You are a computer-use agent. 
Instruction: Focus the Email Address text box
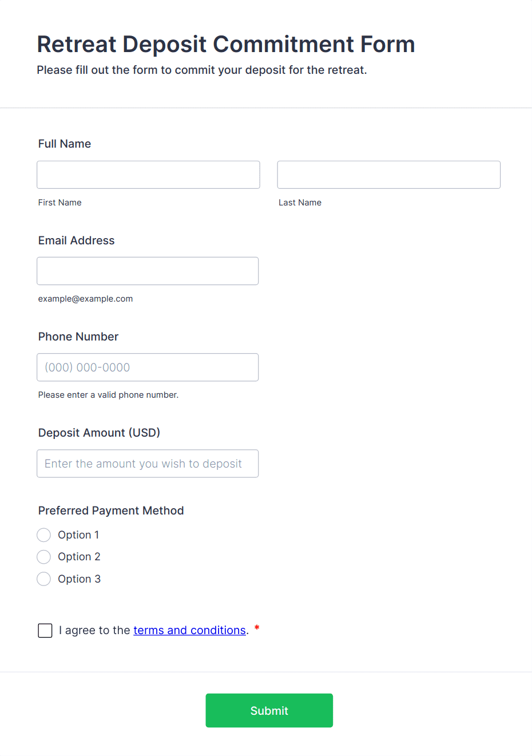tap(148, 271)
